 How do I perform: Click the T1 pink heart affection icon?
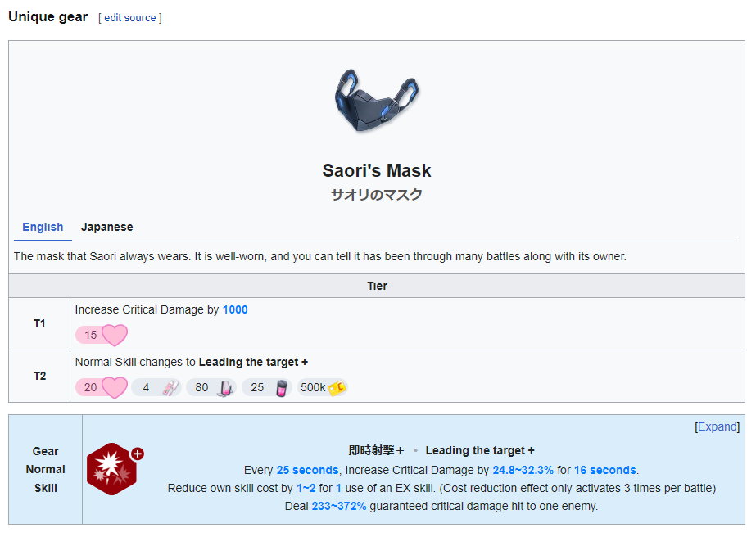115,335
